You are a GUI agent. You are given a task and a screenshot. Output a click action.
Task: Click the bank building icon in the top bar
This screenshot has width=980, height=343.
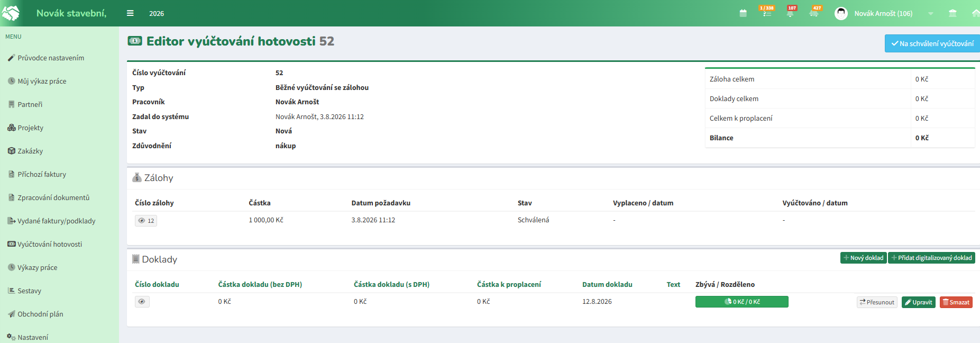(x=952, y=13)
